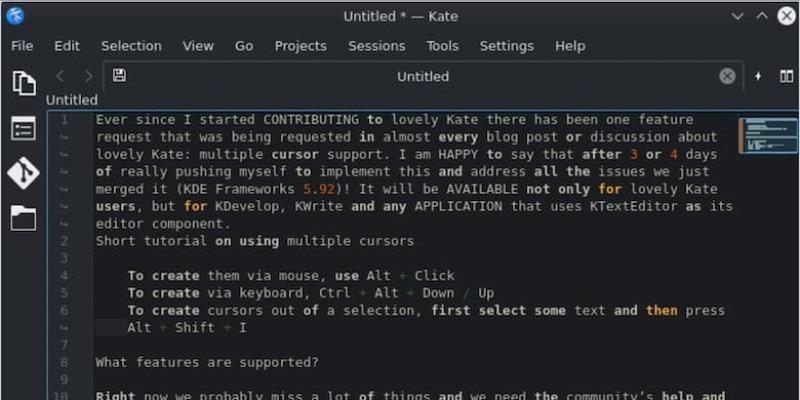800x400 pixels.
Task: Open the Symbol Outline sidebar panel
Action: (x=23, y=128)
